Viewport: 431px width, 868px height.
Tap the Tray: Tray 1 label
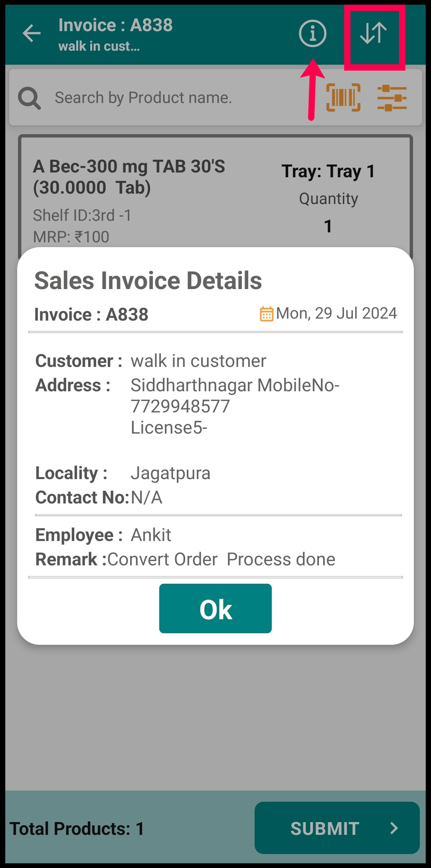coord(328,171)
